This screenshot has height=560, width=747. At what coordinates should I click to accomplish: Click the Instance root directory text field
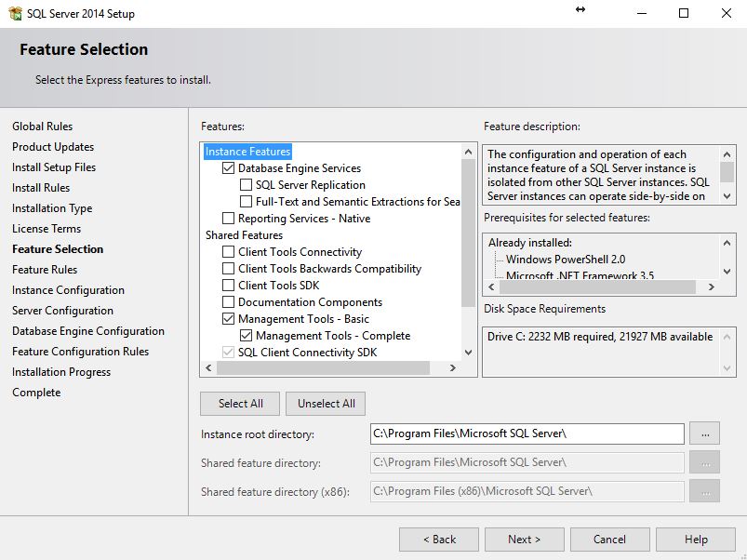[527, 433]
